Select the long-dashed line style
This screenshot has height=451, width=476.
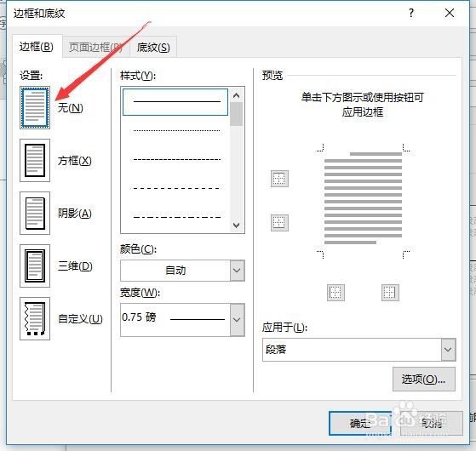pos(176,188)
